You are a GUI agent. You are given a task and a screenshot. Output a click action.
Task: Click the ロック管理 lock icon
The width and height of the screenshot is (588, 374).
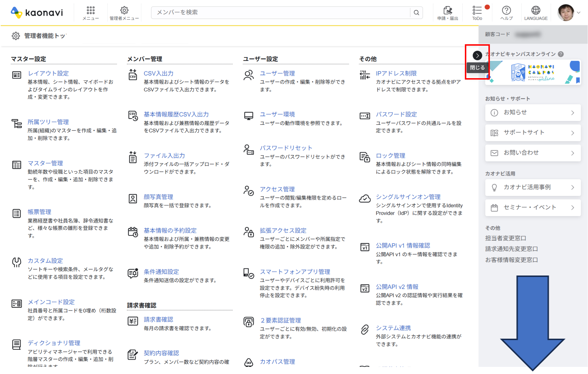click(x=365, y=157)
